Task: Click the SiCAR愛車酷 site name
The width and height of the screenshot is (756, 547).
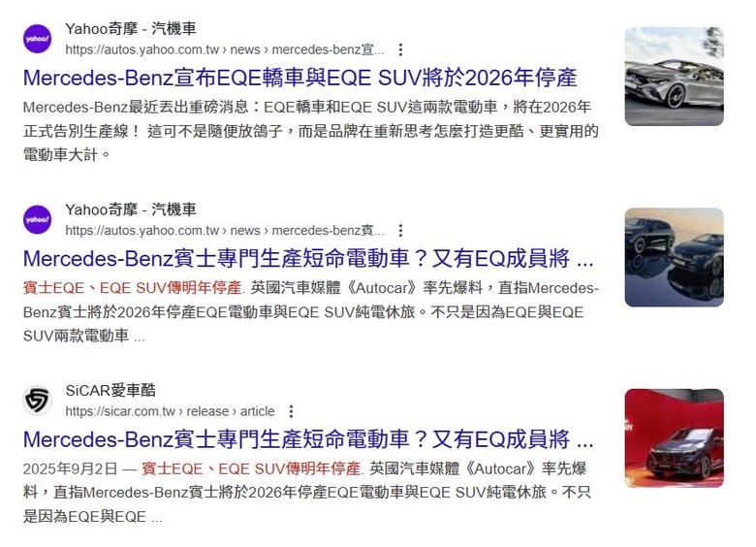Action: pos(110,391)
